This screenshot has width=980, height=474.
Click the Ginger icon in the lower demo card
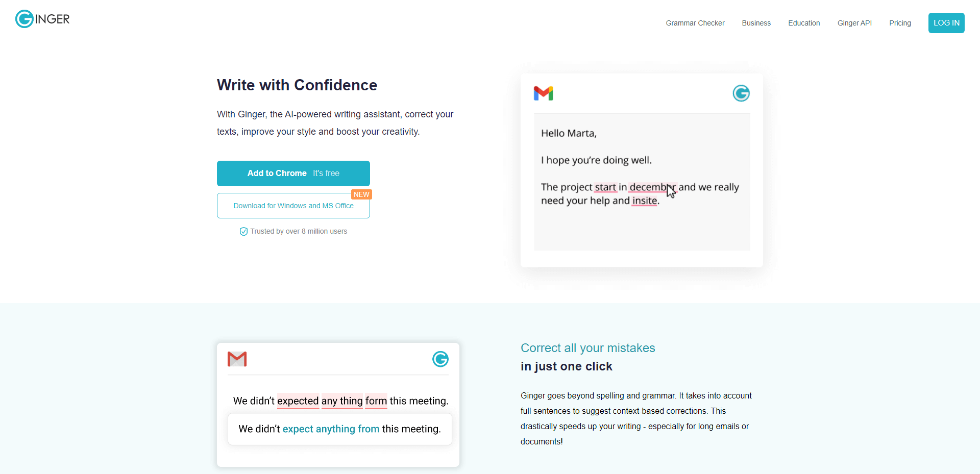coord(440,359)
